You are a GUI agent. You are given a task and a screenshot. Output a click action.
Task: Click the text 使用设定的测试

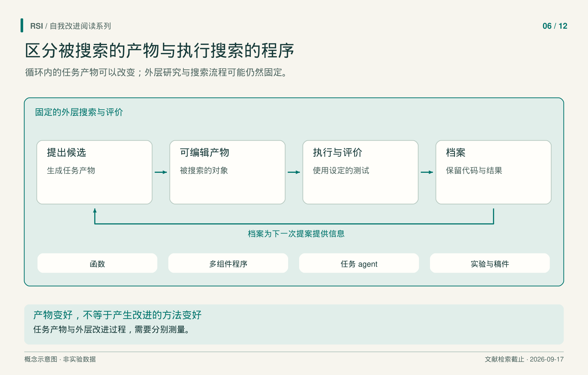point(341,170)
